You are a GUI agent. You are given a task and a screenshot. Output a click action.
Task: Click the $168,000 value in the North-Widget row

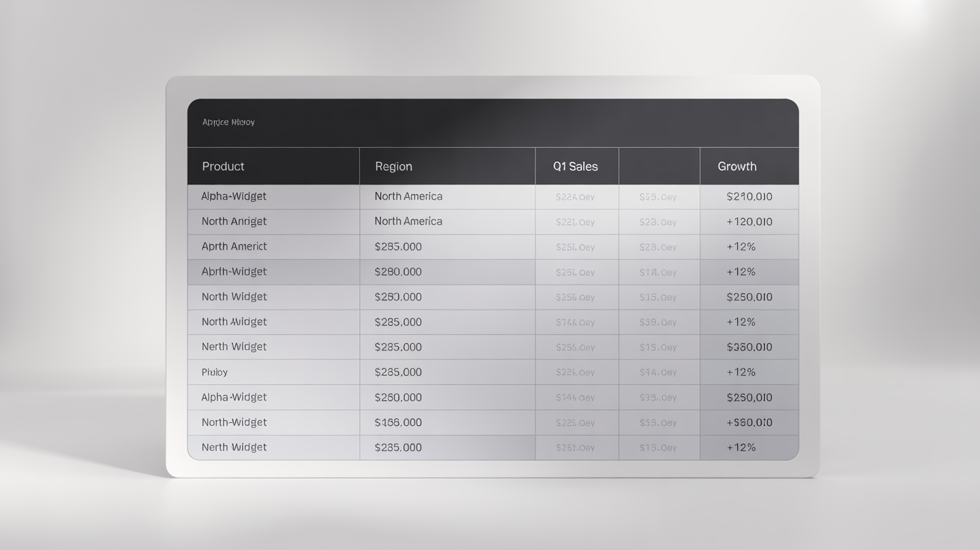[398, 422]
